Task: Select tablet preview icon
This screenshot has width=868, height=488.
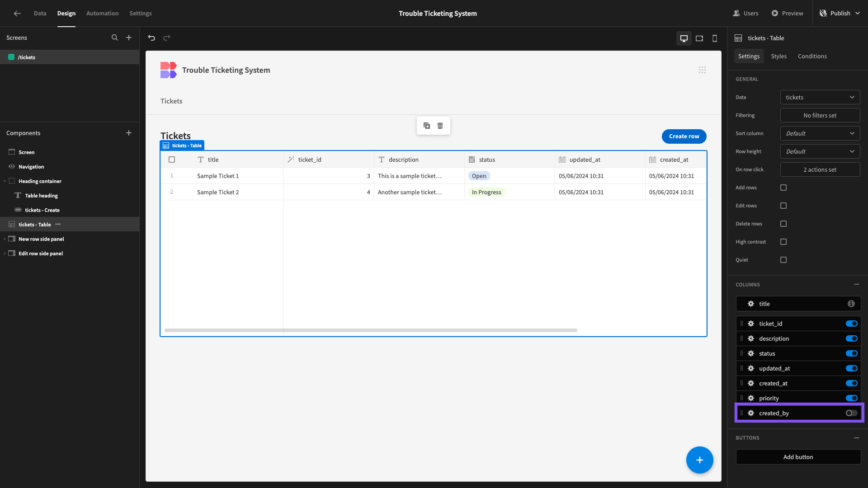Action: [699, 38]
